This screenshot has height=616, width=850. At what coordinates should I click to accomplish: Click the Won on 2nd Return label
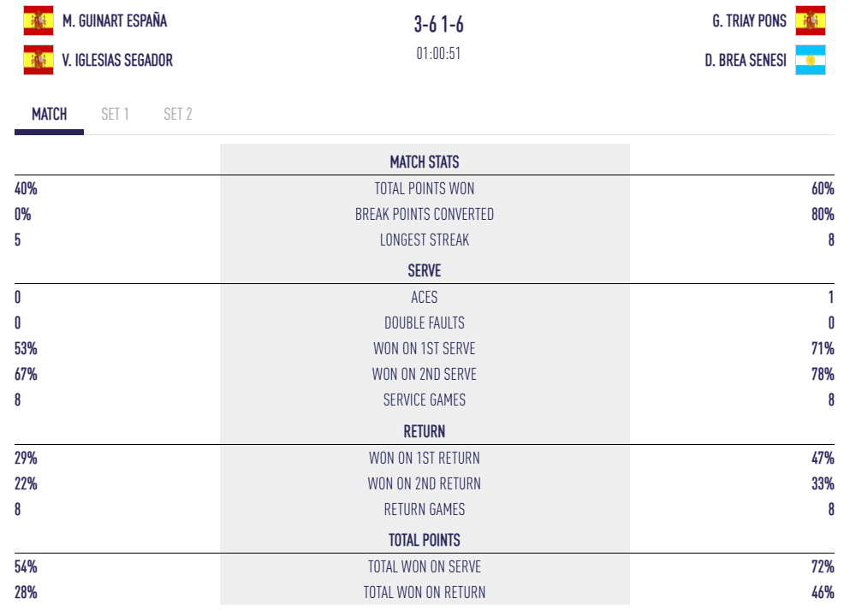425,483
